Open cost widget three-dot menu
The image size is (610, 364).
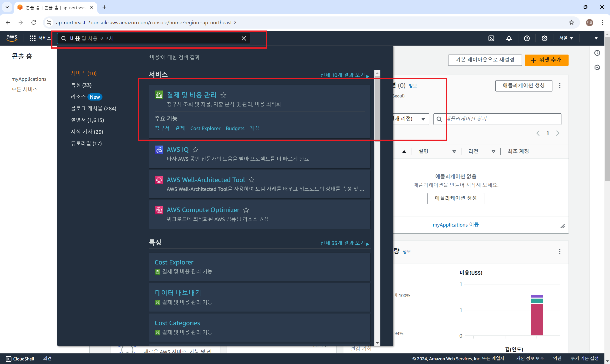tap(559, 251)
